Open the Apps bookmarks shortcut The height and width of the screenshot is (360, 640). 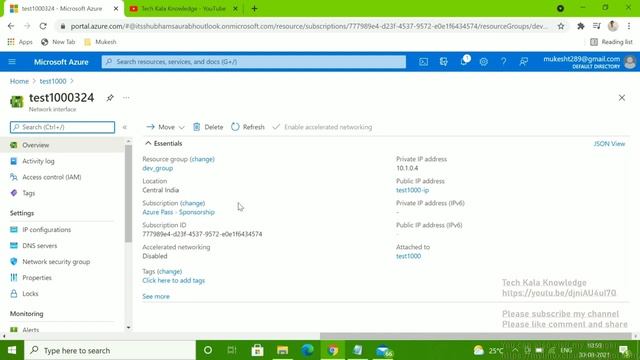coord(20,42)
